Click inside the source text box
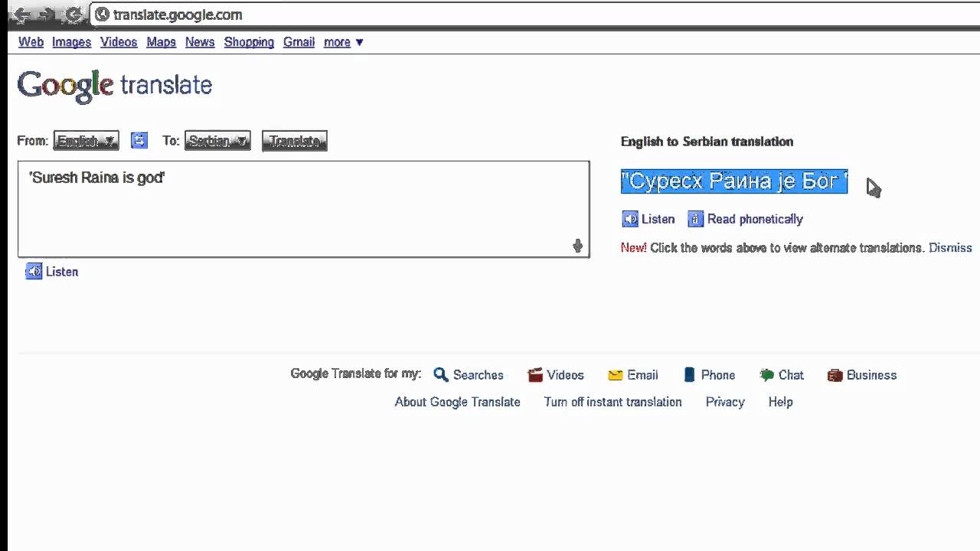This screenshot has width=980, height=551. (303, 209)
